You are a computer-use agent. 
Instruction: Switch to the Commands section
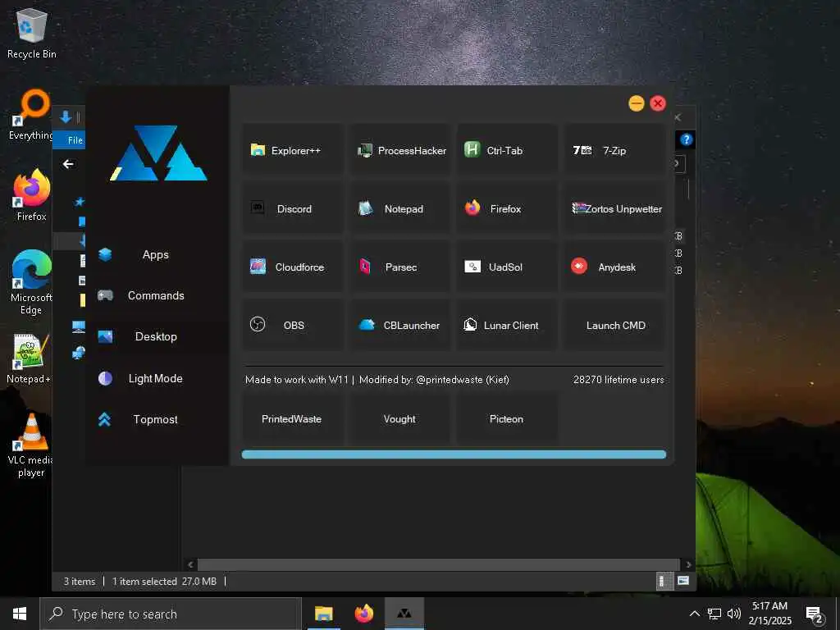point(157,295)
